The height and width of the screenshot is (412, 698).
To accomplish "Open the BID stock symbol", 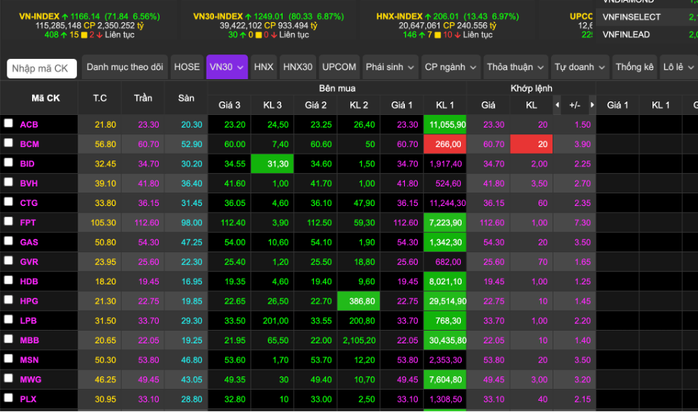I will (27, 164).
